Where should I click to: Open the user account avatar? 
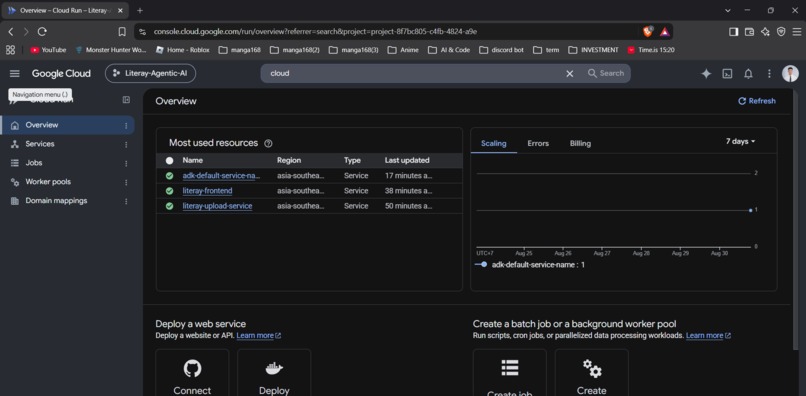790,74
